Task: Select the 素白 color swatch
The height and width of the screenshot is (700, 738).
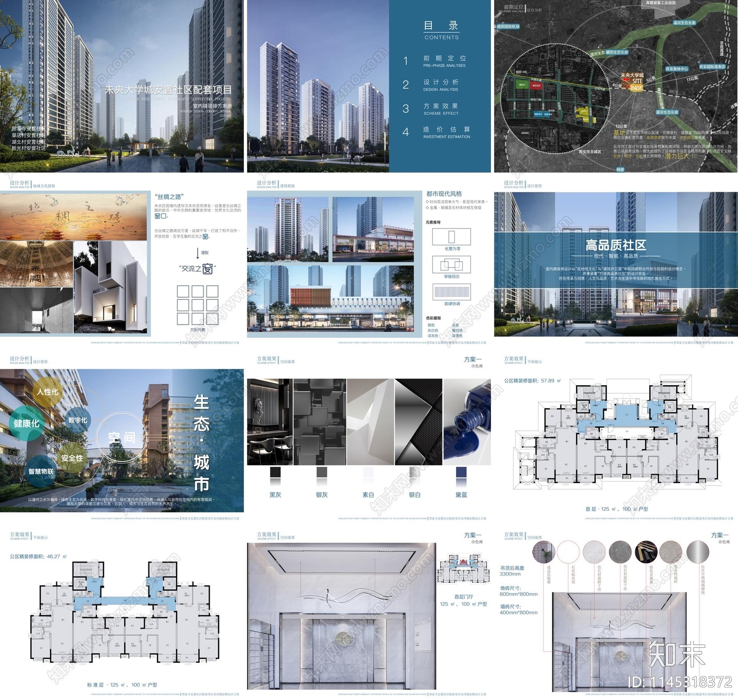Action: pyautogui.click(x=368, y=472)
